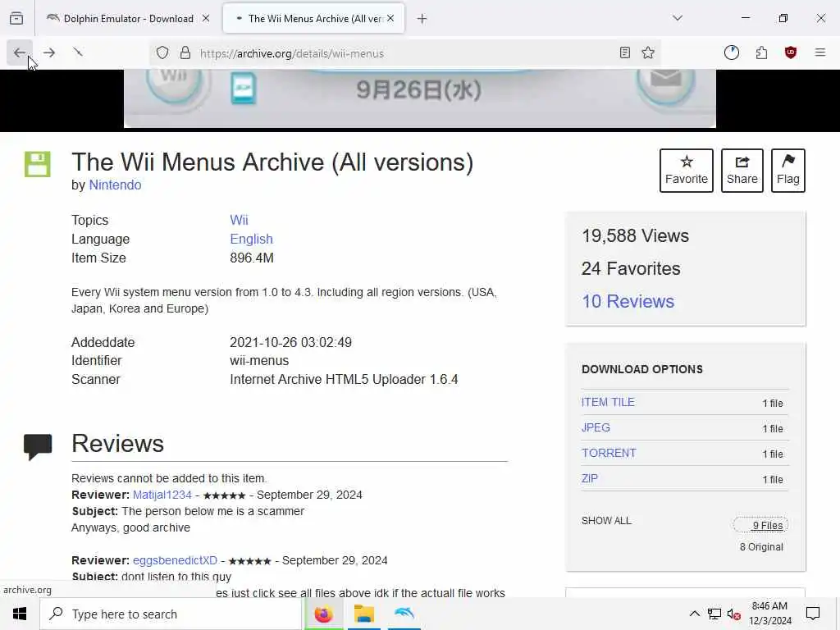The width and height of the screenshot is (840, 630).
Task: Flag this item with the Flag button
Action: [788, 171]
